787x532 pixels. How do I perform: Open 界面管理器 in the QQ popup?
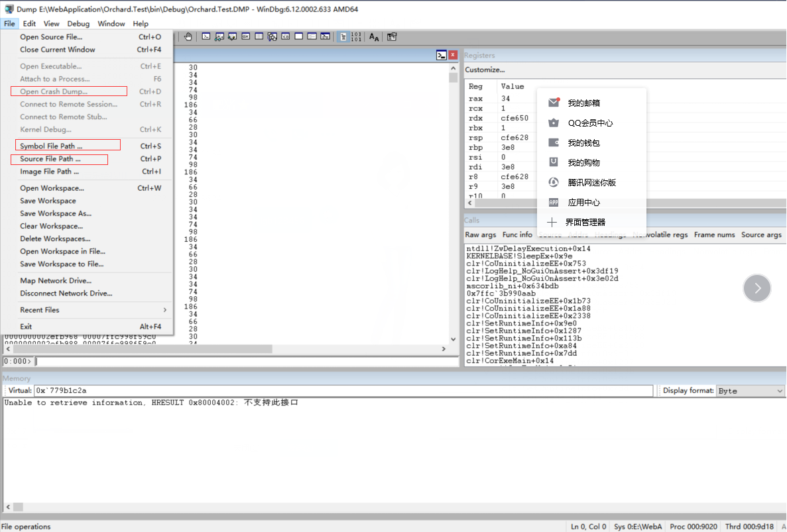click(x=584, y=221)
